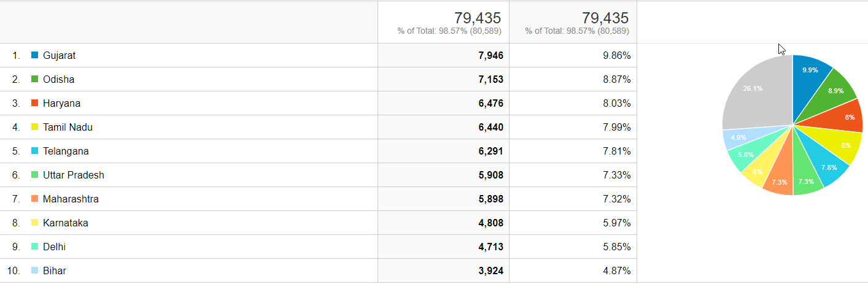This screenshot has width=868, height=284.
Task: Click the Karnataka row label
Action: coord(65,223)
